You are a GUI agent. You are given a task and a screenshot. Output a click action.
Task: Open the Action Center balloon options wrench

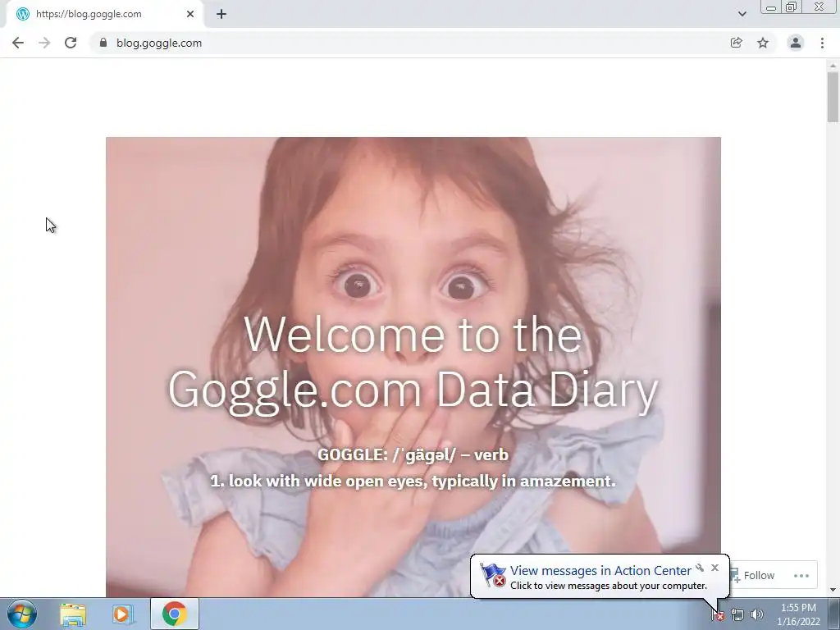click(x=700, y=568)
